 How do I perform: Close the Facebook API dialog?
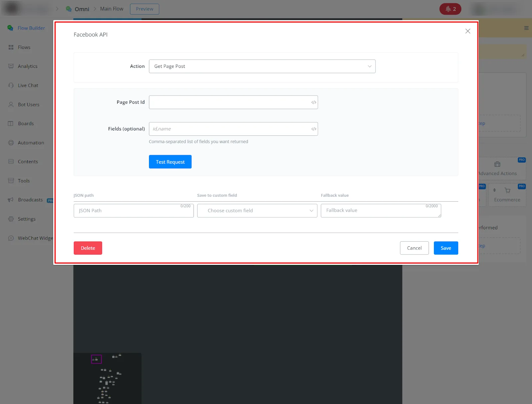[x=468, y=31]
